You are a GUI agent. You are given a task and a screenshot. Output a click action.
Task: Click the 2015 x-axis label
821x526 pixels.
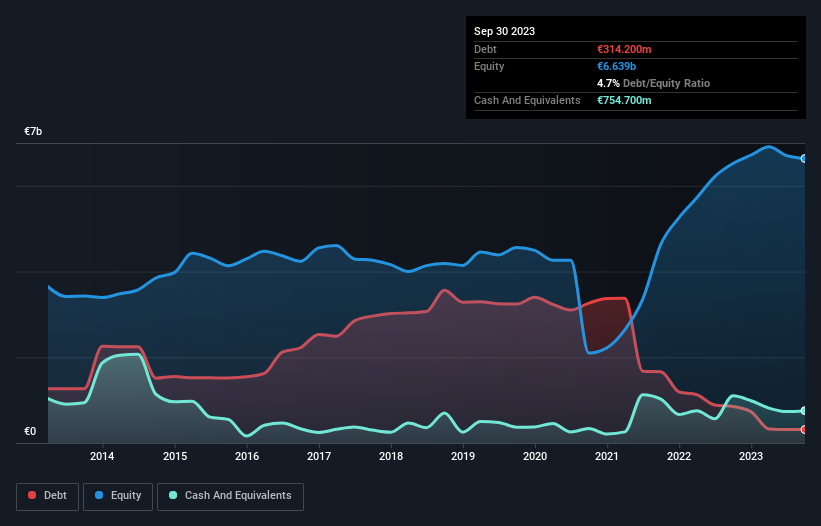175,456
